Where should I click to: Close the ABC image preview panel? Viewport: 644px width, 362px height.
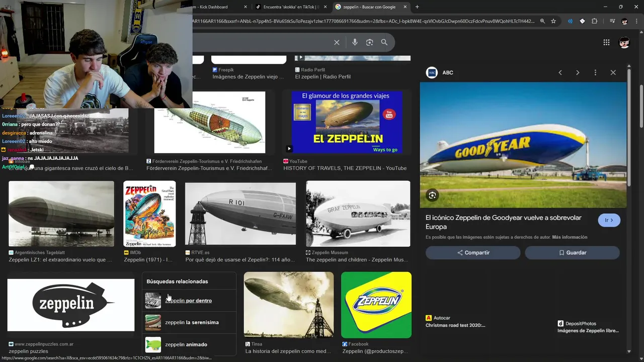click(x=613, y=72)
